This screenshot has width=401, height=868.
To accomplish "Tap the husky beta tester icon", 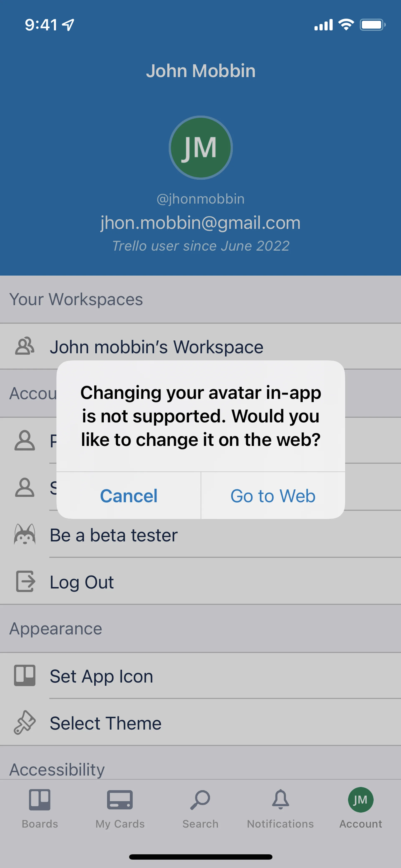I will (25, 534).
